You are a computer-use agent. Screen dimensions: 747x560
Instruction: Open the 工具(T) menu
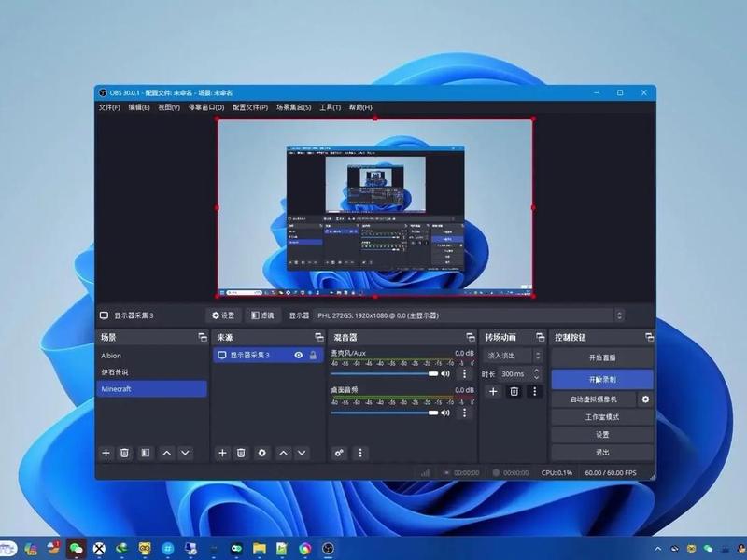[x=331, y=107]
